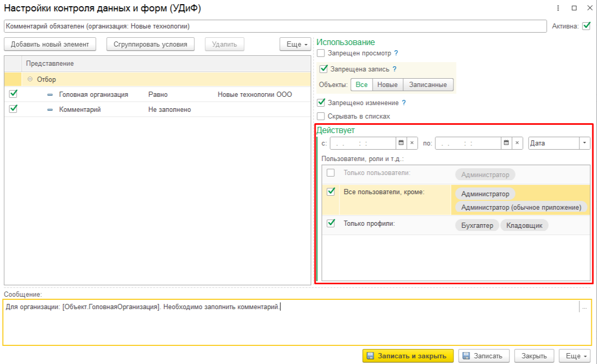Click the message text input field

pos(290,321)
